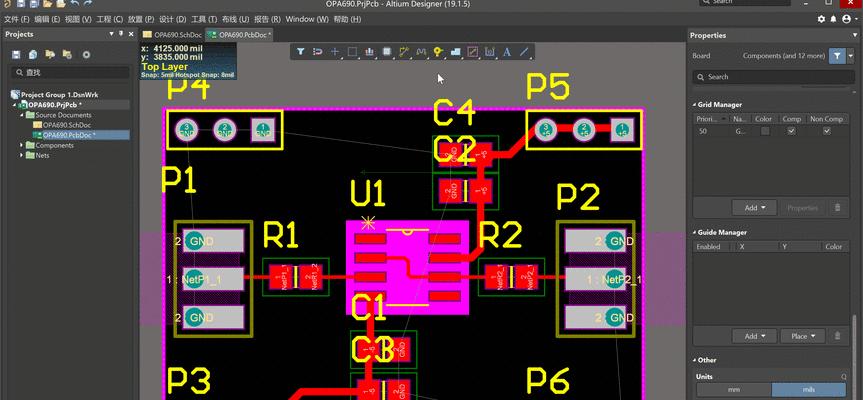Open the 设计 (D) menu
Screen dimensions: 863x400
coord(173,19)
